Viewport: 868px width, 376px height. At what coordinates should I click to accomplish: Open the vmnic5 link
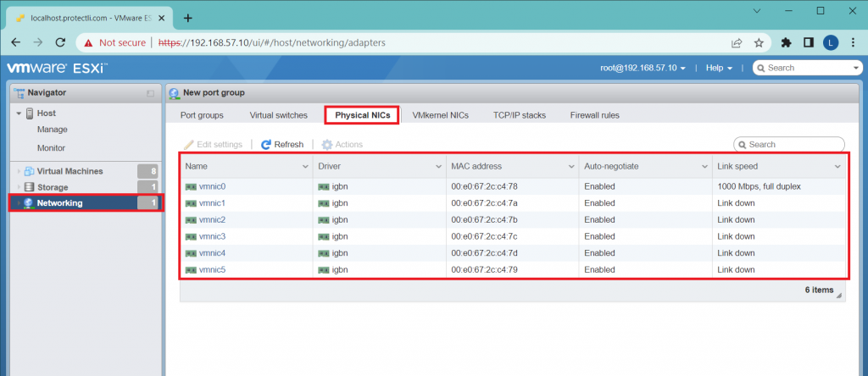pyautogui.click(x=212, y=270)
